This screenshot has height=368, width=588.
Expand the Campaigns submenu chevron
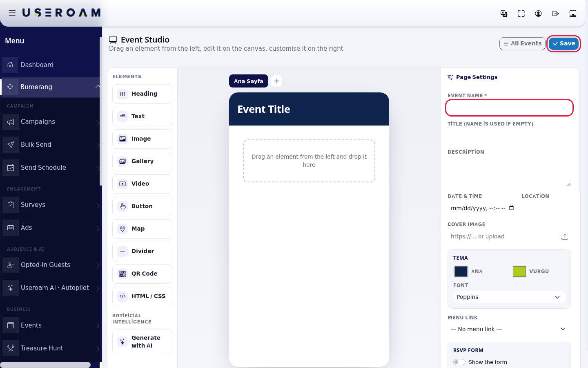click(98, 122)
